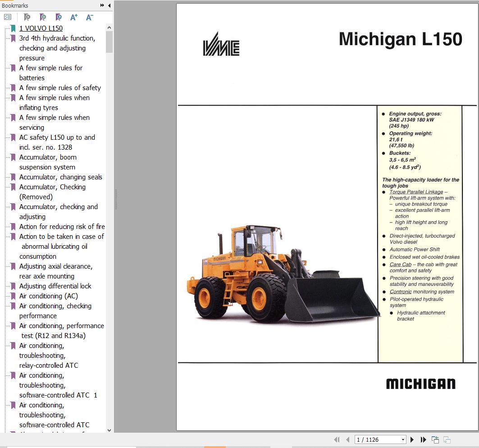
Task: Open 'Air conditioning, performance test (R12 and R134a)'
Action: pyautogui.click(x=62, y=331)
